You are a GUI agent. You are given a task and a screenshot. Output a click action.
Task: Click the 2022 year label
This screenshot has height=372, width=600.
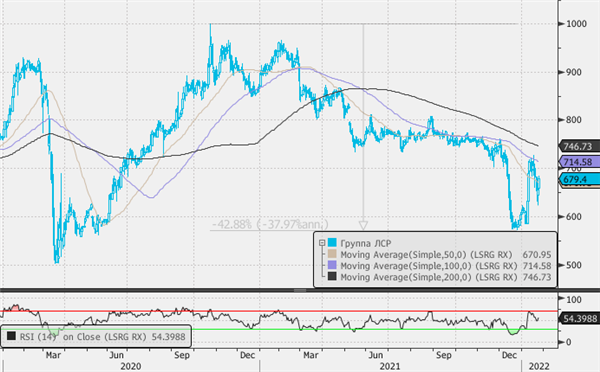[x=539, y=366]
